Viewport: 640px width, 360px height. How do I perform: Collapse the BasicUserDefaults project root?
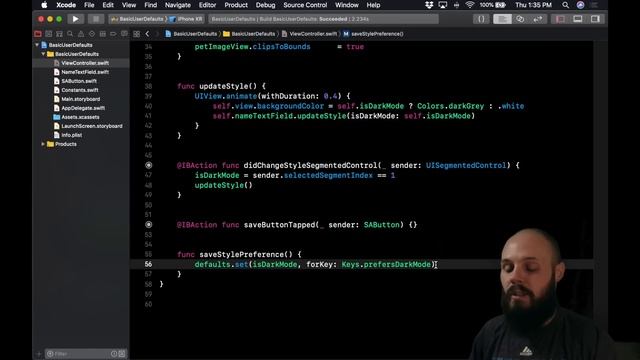[x=37, y=45]
